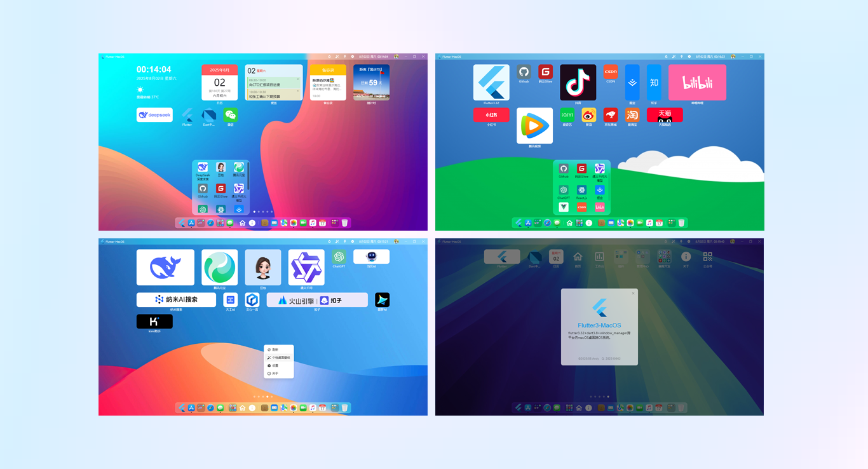Viewport: 868px width, 469px height.
Task: Open 腾讯元宝 in the clock-widget desktop's folder popup
Action: [x=238, y=168]
